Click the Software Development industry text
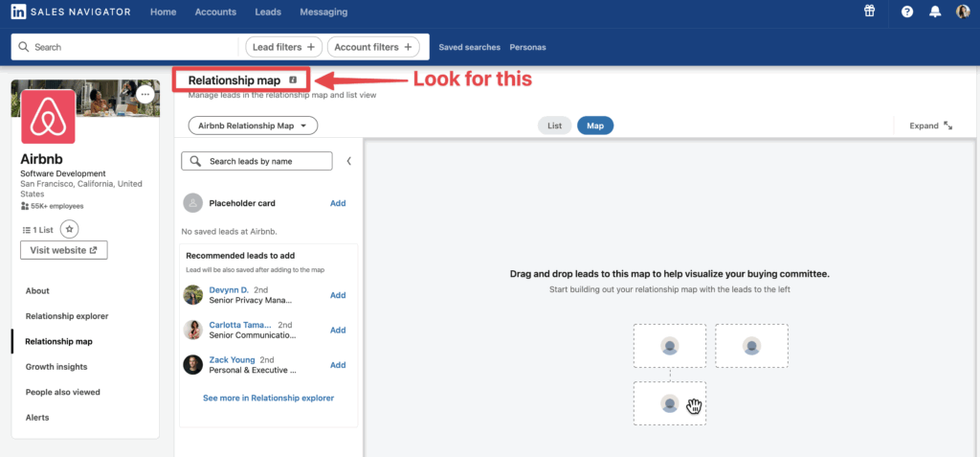This screenshot has height=457, width=980. (x=63, y=173)
